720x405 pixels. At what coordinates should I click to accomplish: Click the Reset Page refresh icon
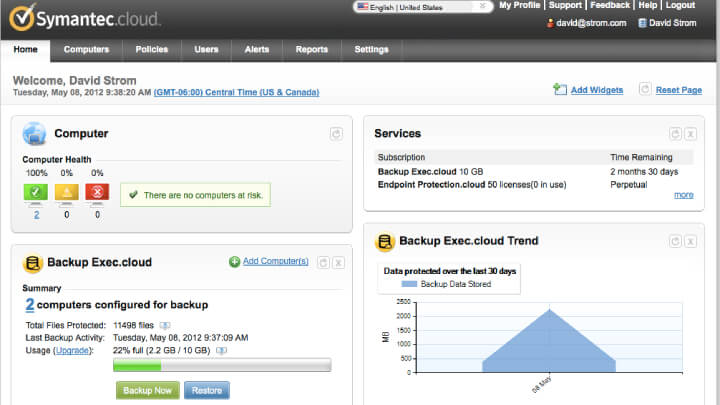tap(645, 89)
